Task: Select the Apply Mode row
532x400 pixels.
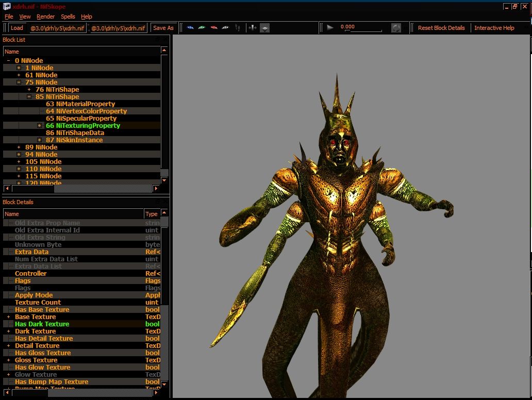Action: pos(82,295)
